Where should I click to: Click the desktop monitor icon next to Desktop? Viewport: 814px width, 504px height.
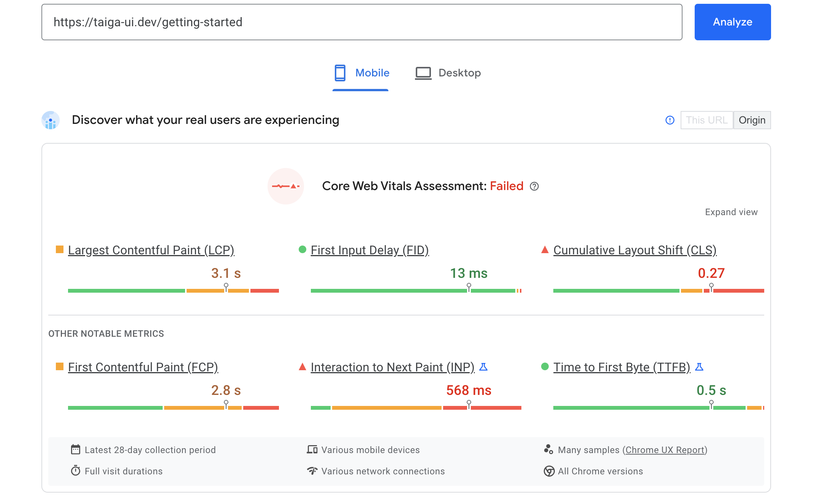423,73
